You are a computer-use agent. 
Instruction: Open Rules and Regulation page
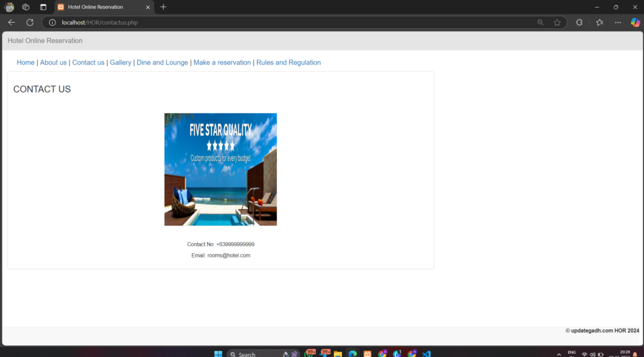pyautogui.click(x=289, y=62)
